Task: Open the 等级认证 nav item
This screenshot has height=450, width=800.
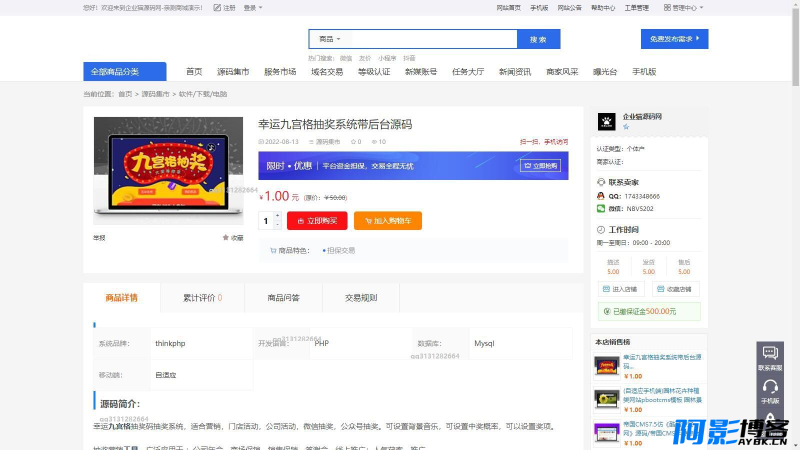Action: click(373, 71)
